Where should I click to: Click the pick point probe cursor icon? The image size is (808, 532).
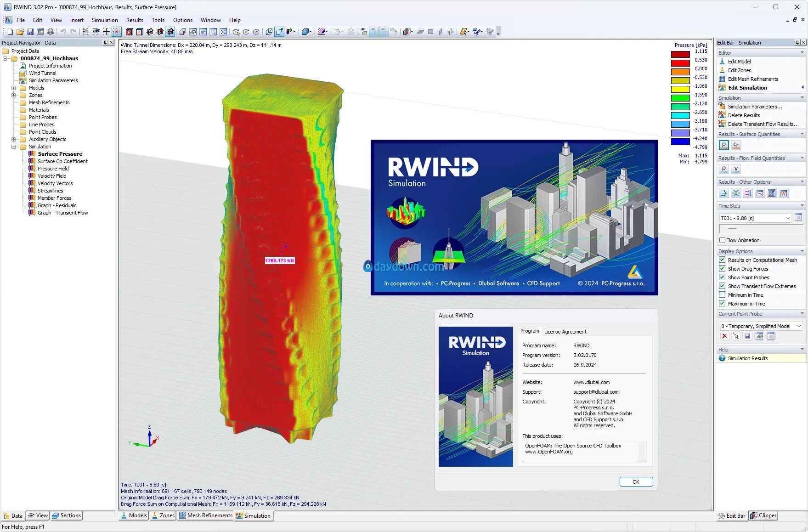pos(736,336)
